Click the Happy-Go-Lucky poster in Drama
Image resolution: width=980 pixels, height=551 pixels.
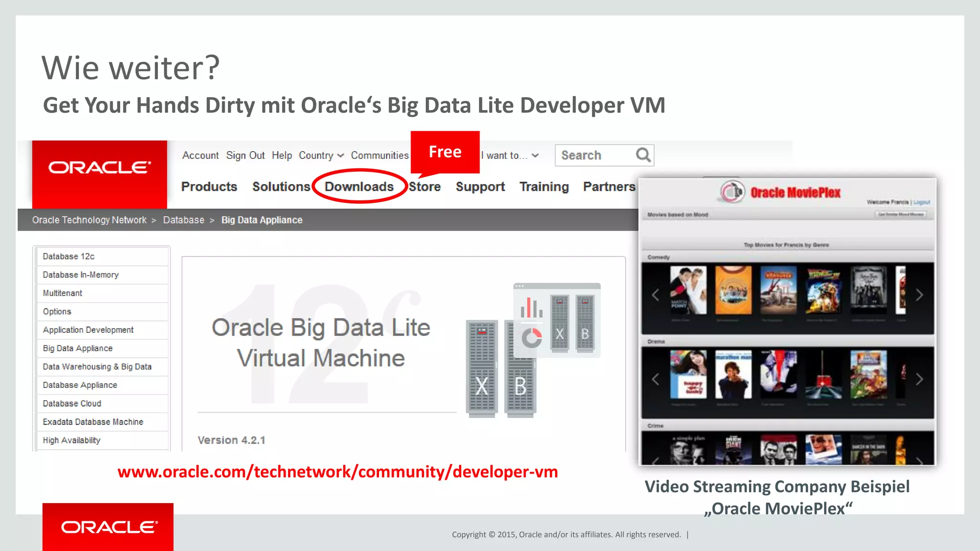pos(688,375)
